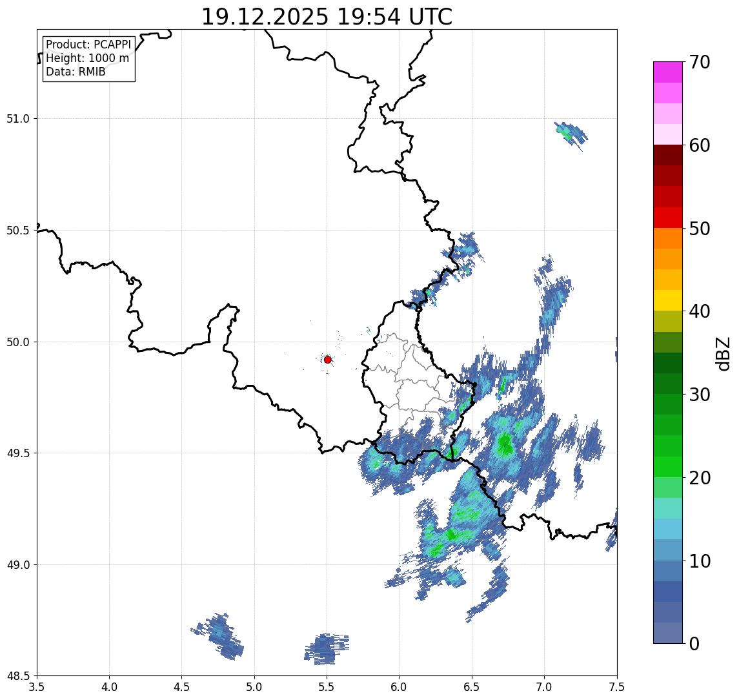The height and width of the screenshot is (700, 739).
Task: Click the red radar location dot
Action: (x=328, y=360)
